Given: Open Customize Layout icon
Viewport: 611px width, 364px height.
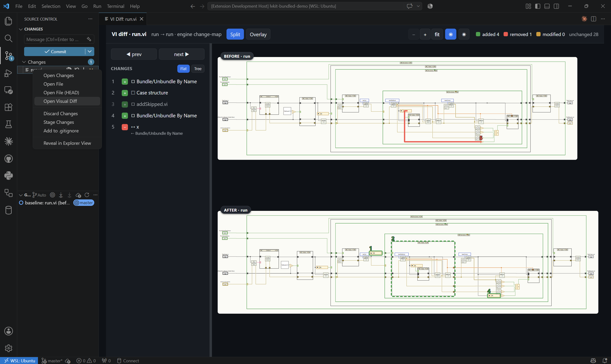Looking at the screenshot, I should pos(528,6).
